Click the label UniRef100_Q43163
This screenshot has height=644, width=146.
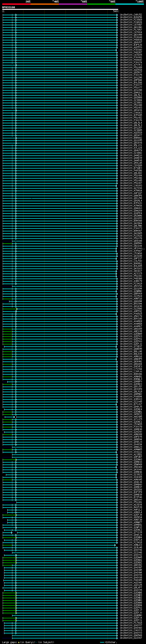(131, 268)
